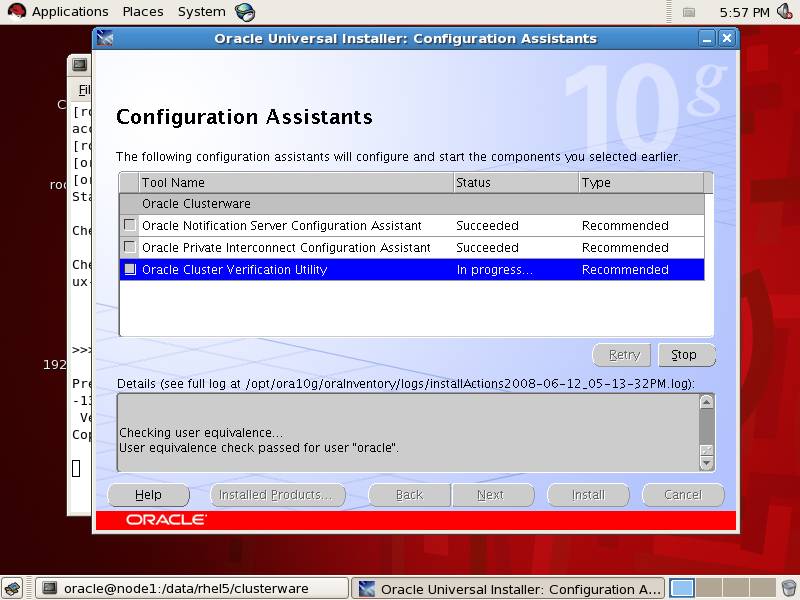Switch to oracle@node1 terminal taskbar entry
Screen dimensions: 800x600
click(x=192, y=589)
